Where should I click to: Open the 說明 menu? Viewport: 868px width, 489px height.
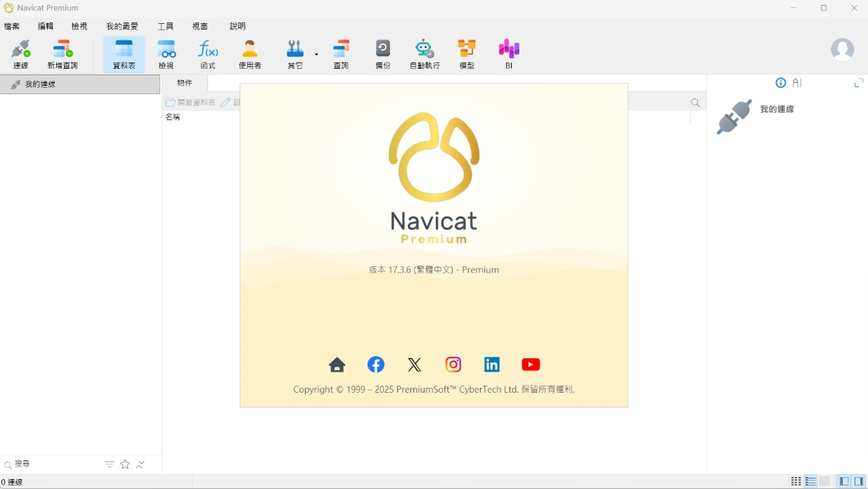tap(238, 26)
